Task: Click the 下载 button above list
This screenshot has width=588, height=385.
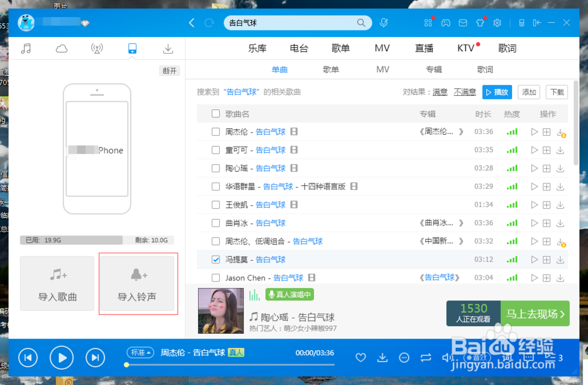Action: [557, 92]
